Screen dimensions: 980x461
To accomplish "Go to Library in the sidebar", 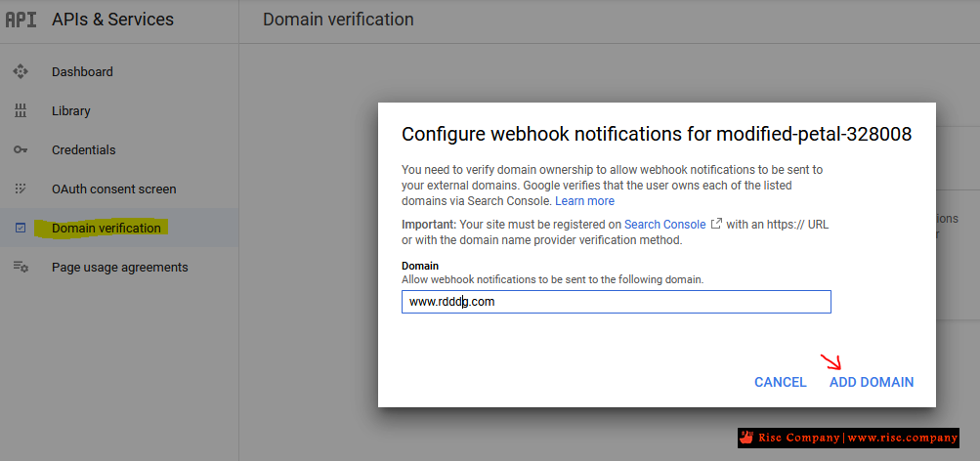I will 70,110.
